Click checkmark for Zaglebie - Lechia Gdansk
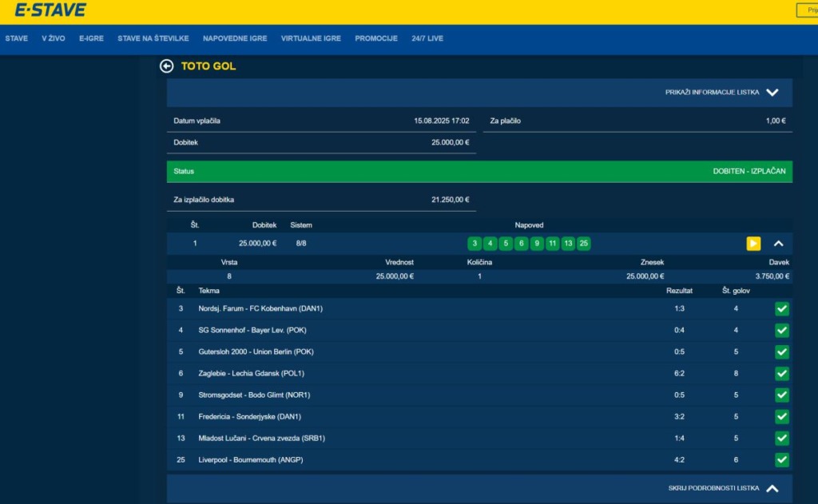 coord(781,374)
